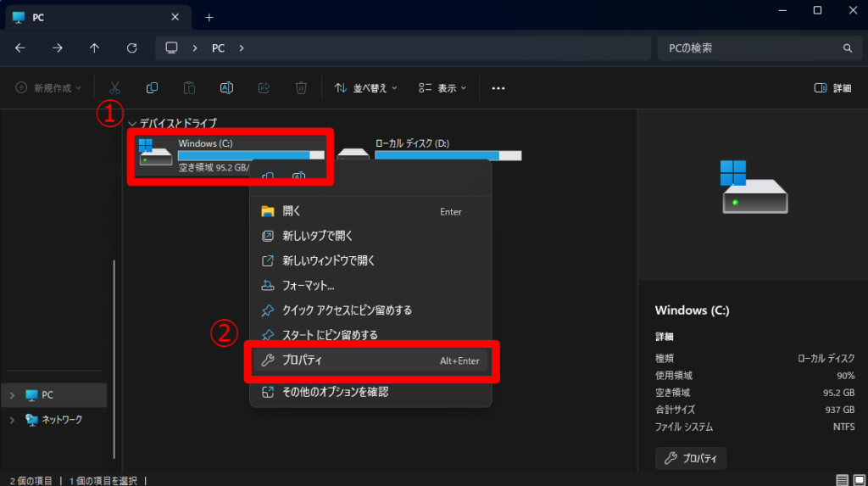
Task: Choose 開く from the context menu
Action: click(370, 211)
